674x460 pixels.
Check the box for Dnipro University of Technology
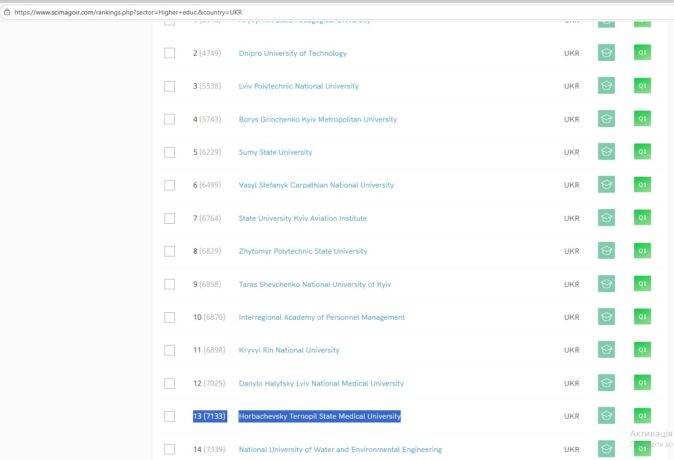click(x=170, y=53)
